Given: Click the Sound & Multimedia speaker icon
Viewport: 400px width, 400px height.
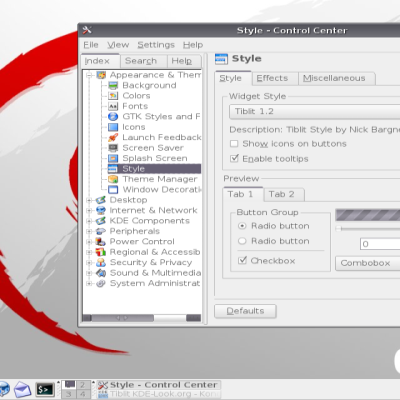Looking at the screenshot, I should [101, 273].
